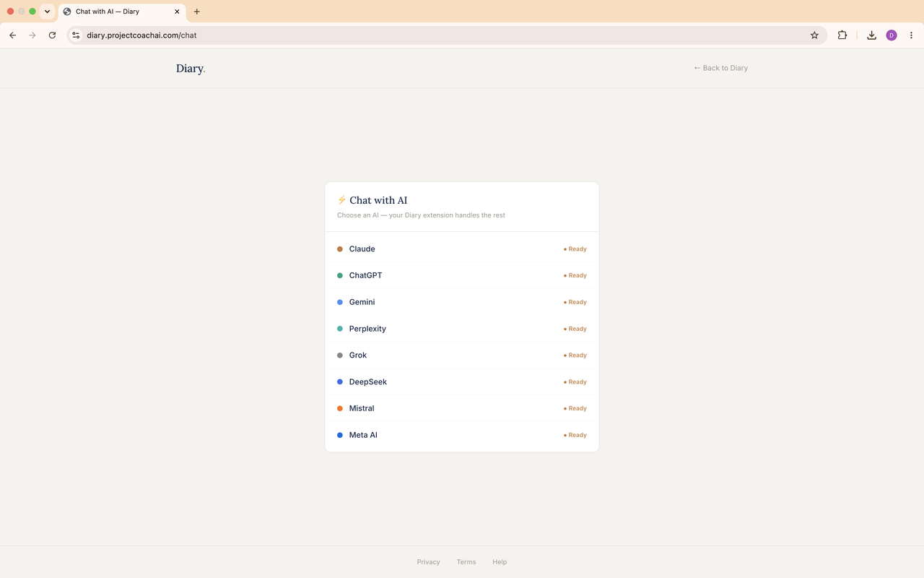Choose Mistral from the AI list
The image size is (924, 578).
click(462, 408)
